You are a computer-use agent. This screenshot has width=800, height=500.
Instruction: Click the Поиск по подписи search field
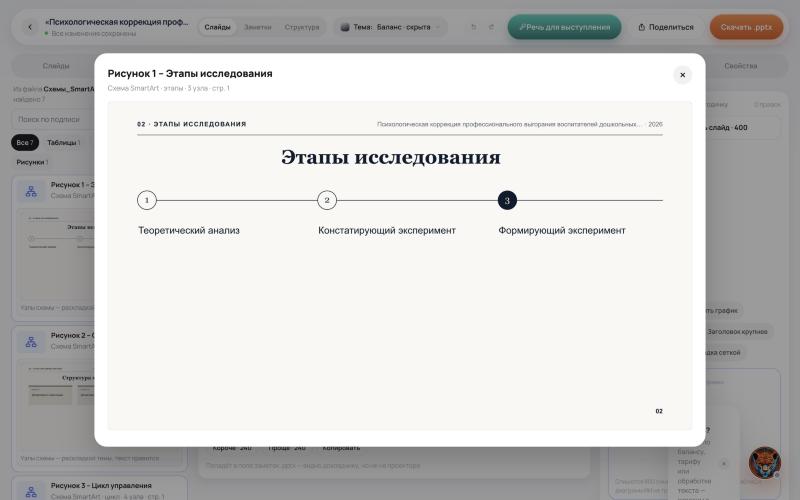click(x=54, y=119)
